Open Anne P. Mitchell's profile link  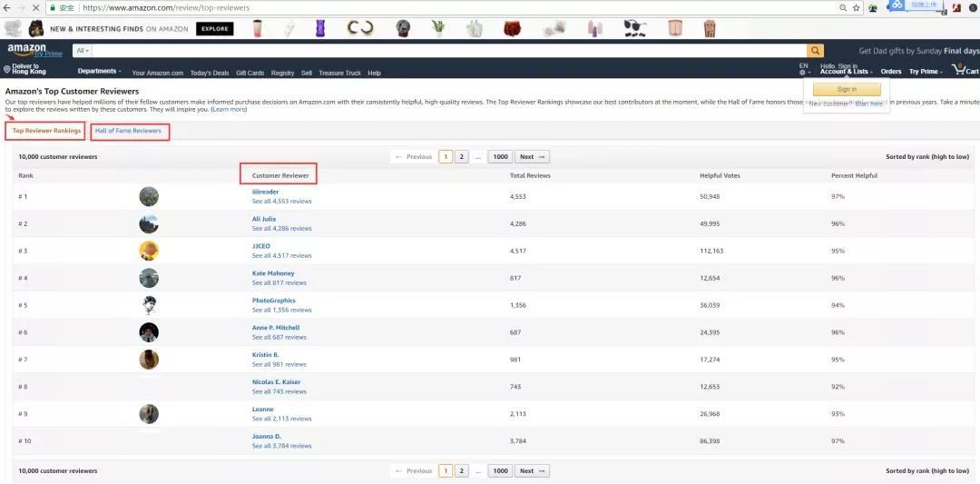point(276,328)
